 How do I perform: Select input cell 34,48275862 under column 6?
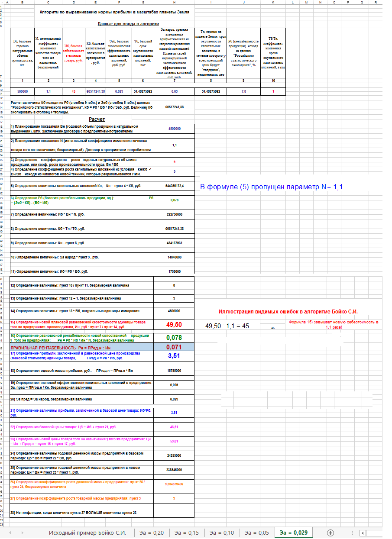[143, 92]
